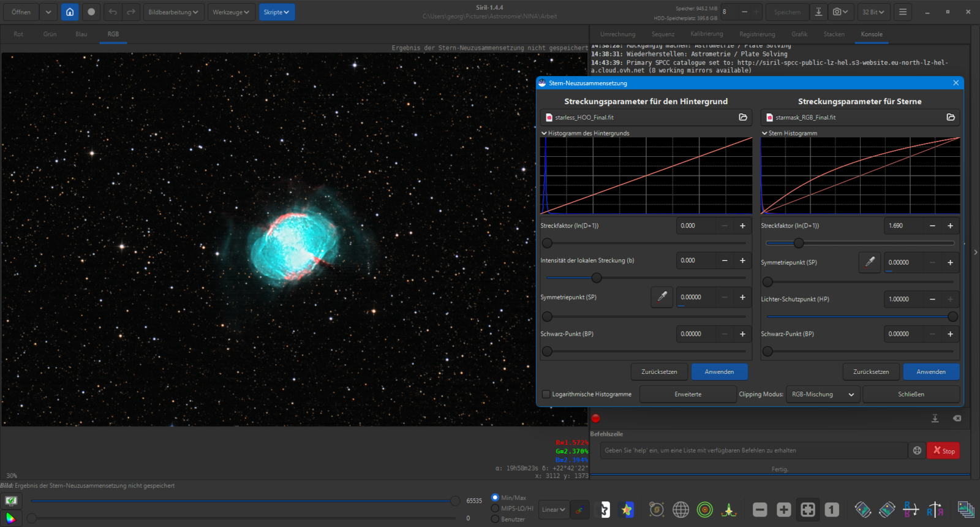Open the Skripte dropdown menu
980x527 pixels.
(277, 12)
